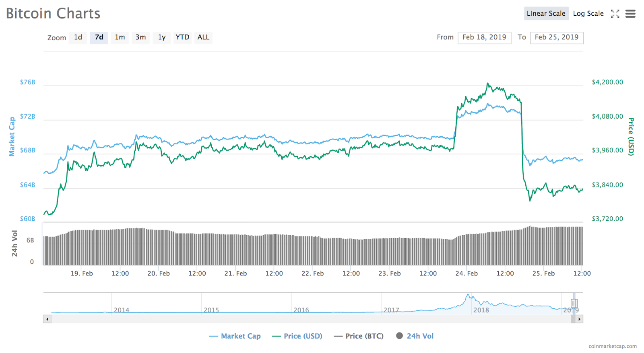Click the $4,080.00 price axis label
The image size is (644, 353).
coord(607,116)
